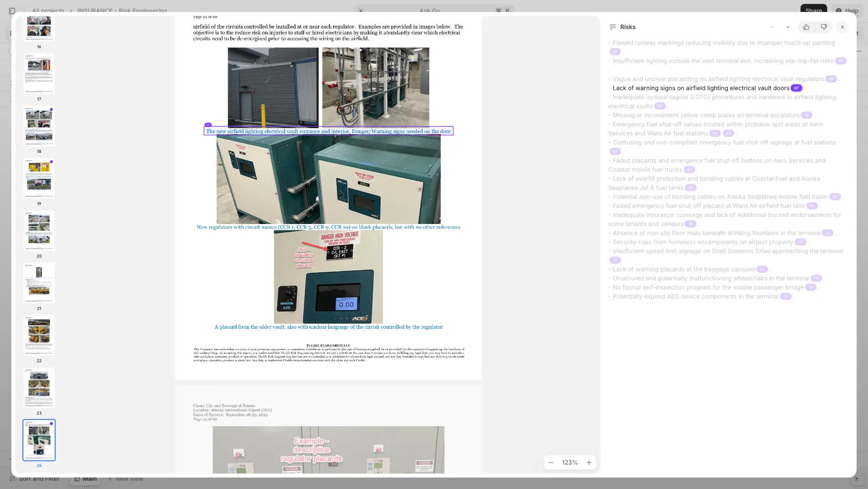Screen dimensions: 868x489
Task: Select the yellow comb plates escalator risk
Action: point(706,115)
